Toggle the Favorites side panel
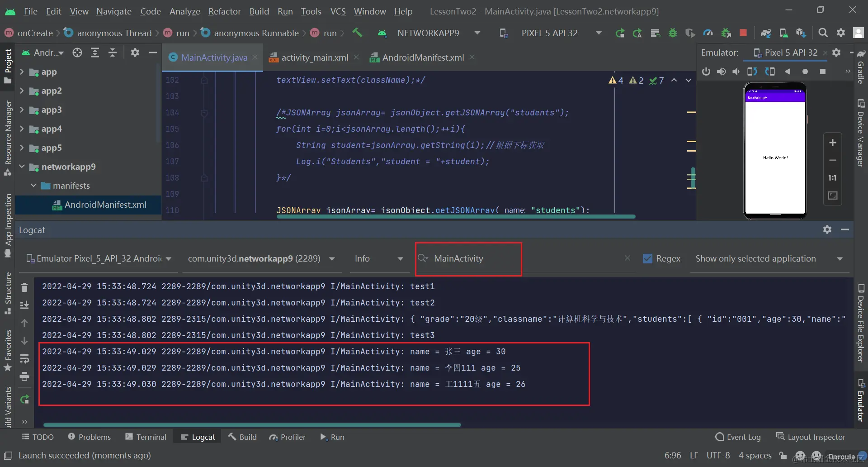 8,350
